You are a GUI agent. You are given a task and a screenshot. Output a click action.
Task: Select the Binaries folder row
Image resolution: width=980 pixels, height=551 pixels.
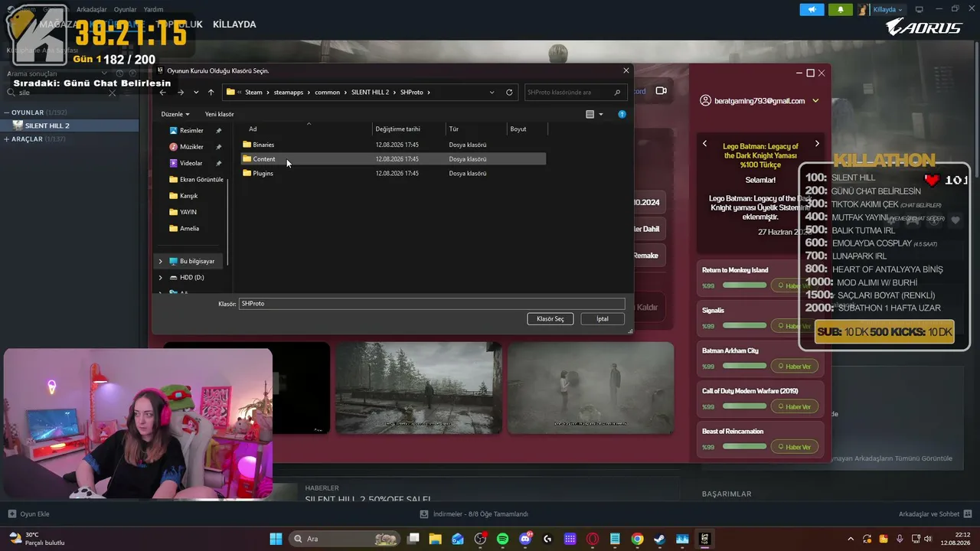[x=394, y=145]
